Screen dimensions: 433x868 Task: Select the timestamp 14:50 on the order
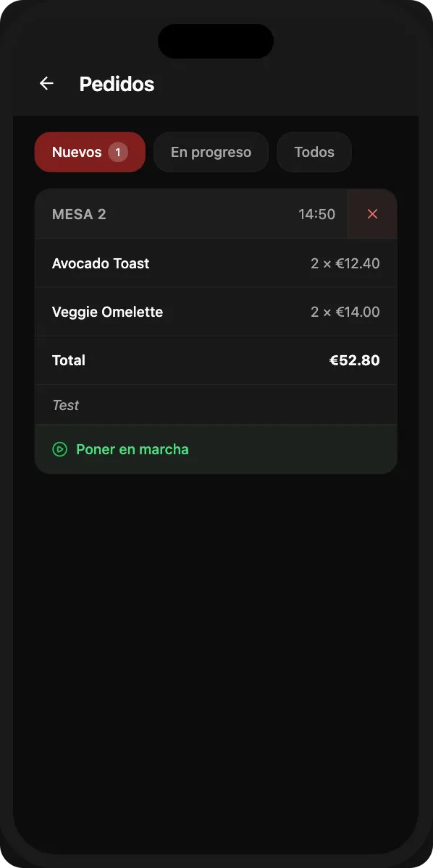click(316, 214)
